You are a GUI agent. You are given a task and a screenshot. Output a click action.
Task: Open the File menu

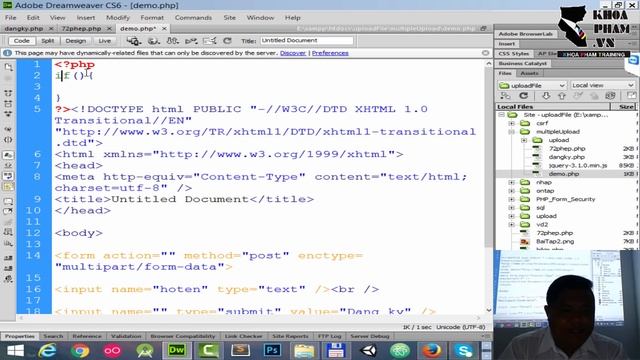11,18
